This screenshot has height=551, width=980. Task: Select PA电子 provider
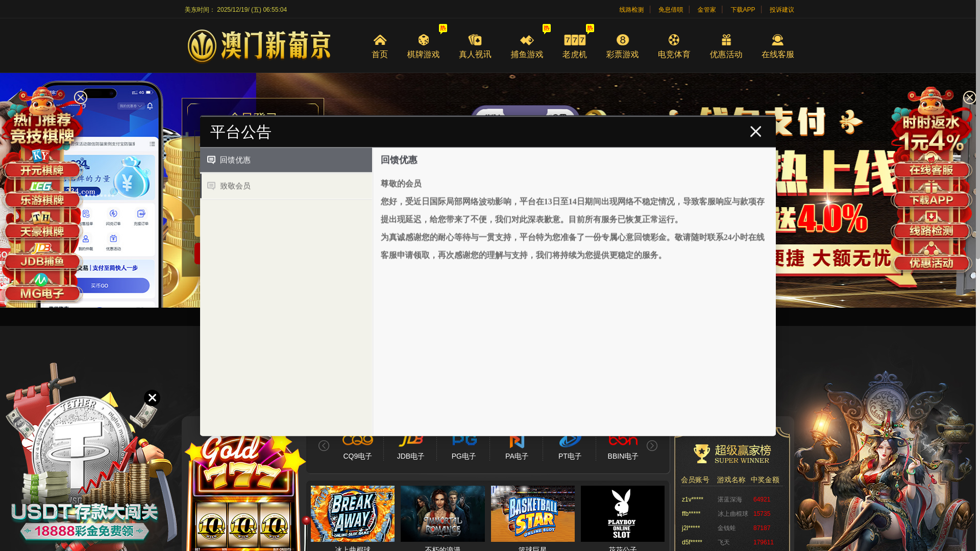(517, 448)
